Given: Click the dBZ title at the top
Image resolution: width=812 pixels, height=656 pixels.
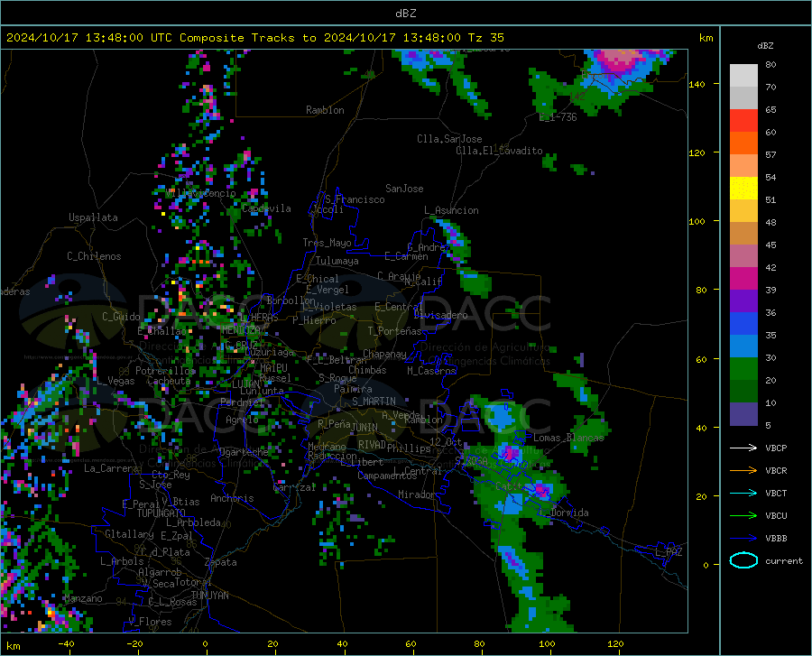Looking at the screenshot, I should 405,14.
